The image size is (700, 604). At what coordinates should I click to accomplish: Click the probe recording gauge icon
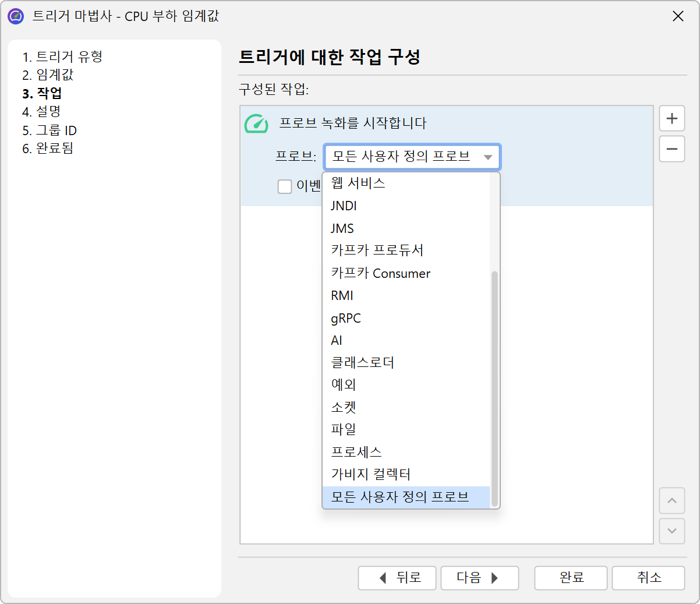(256, 123)
